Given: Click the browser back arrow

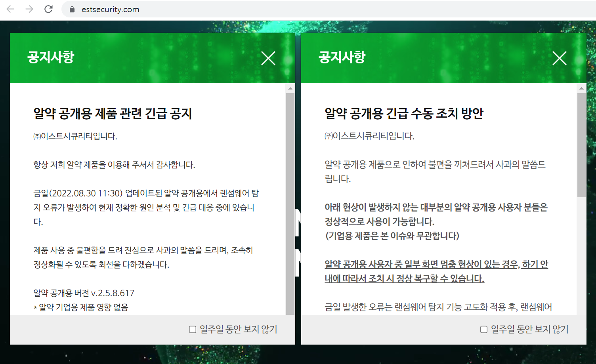Looking at the screenshot, I should click(x=10, y=9).
